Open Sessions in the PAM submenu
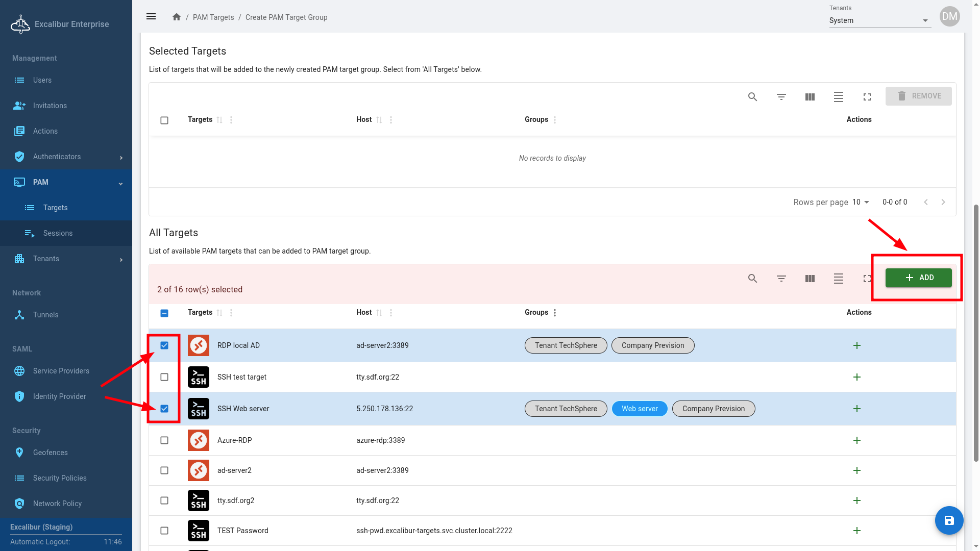Screen dimensions: 980x551 tap(58, 233)
